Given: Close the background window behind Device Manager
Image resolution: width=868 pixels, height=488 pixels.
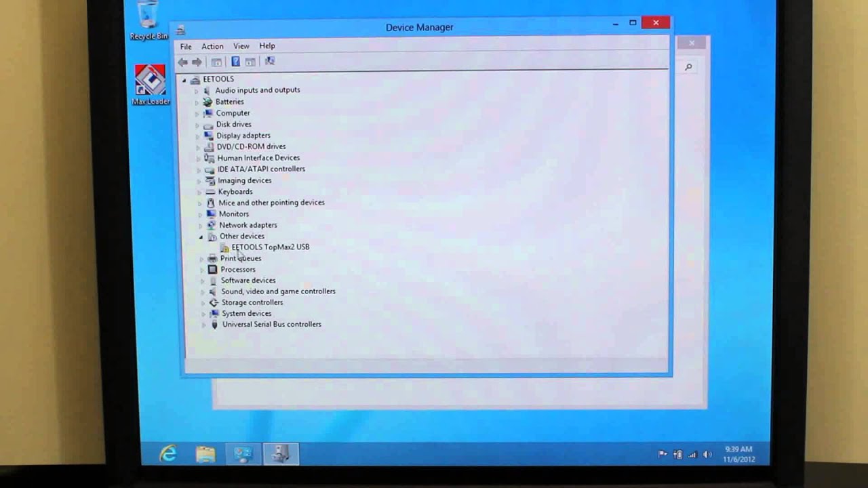Looking at the screenshot, I should [692, 43].
